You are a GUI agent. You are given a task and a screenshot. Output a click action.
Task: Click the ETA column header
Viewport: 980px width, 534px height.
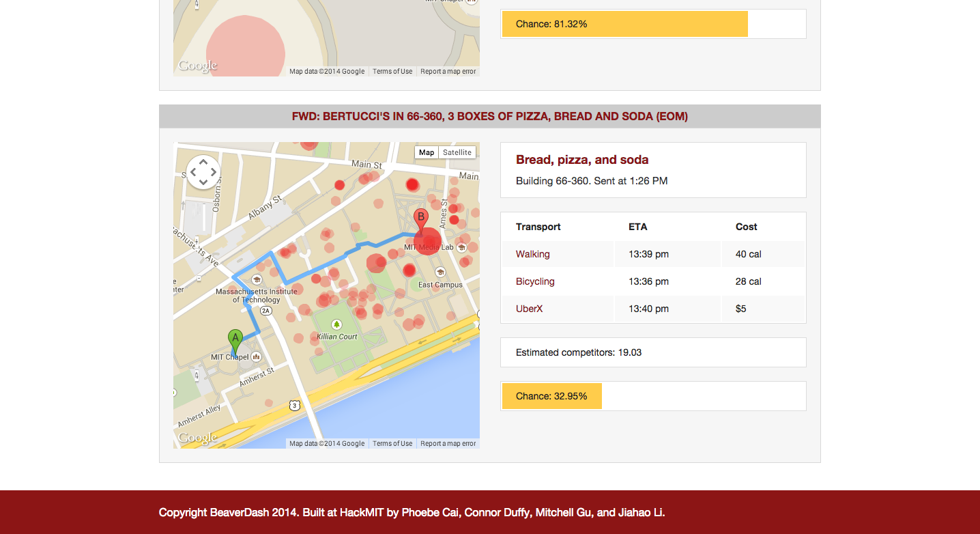point(638,227)
